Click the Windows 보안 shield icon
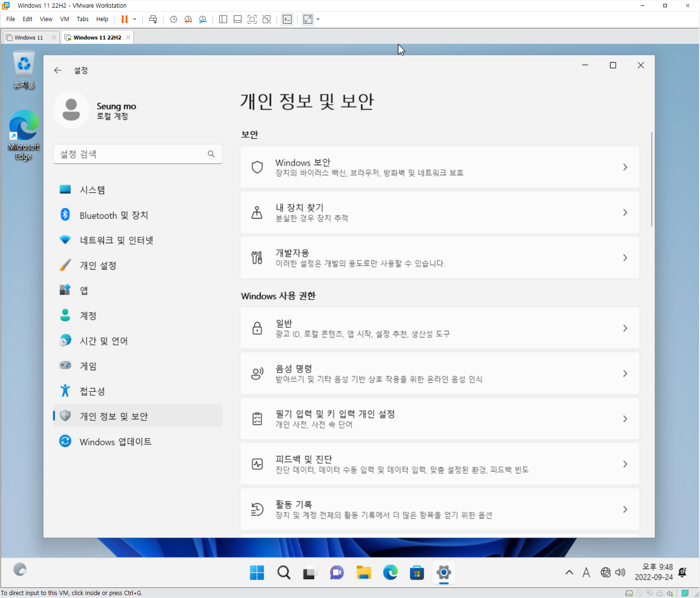 (257, 167)
